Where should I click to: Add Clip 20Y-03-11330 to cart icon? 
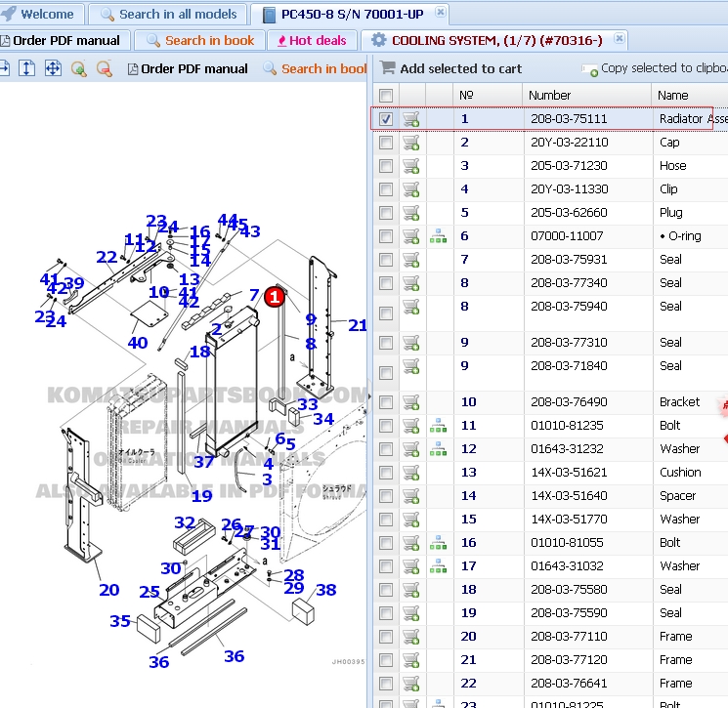point(410,189)
